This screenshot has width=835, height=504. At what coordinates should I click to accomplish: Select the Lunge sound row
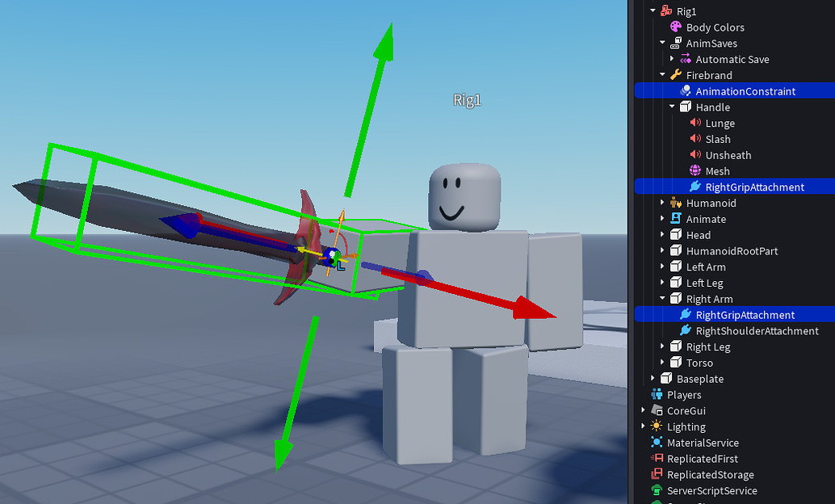pyautogui.click(x=735, y=123)
